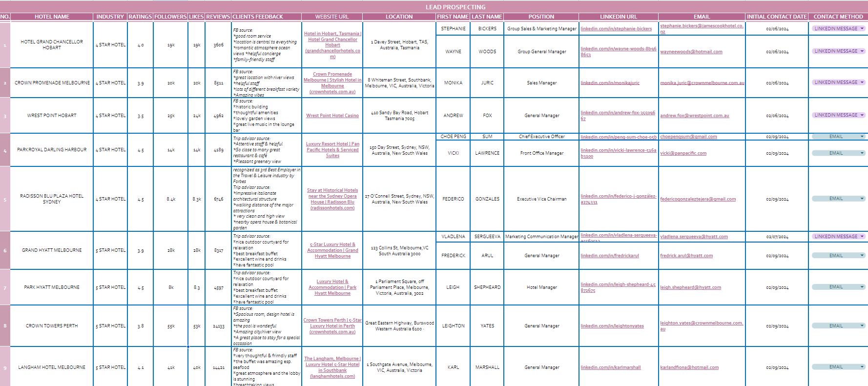Select the RADISSON BLU PLAZA HOTEL SYDNEY cell
Screen dimensions: 868x386
[52, 199]
